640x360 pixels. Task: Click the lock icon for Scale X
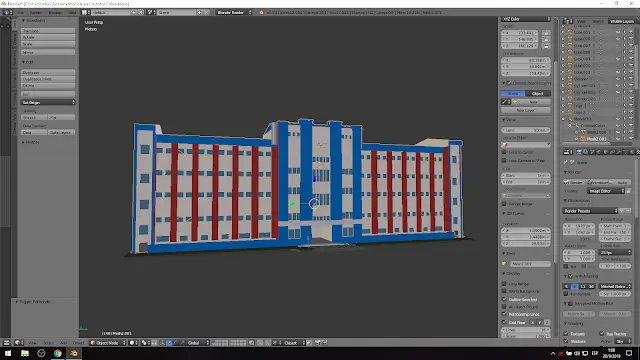547,33
